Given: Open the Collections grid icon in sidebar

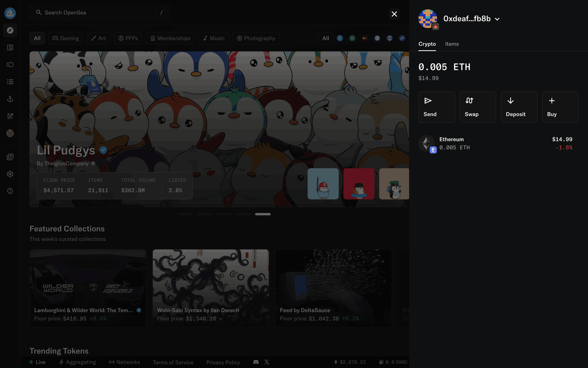Looking at the screenshot, I should 10,48.
